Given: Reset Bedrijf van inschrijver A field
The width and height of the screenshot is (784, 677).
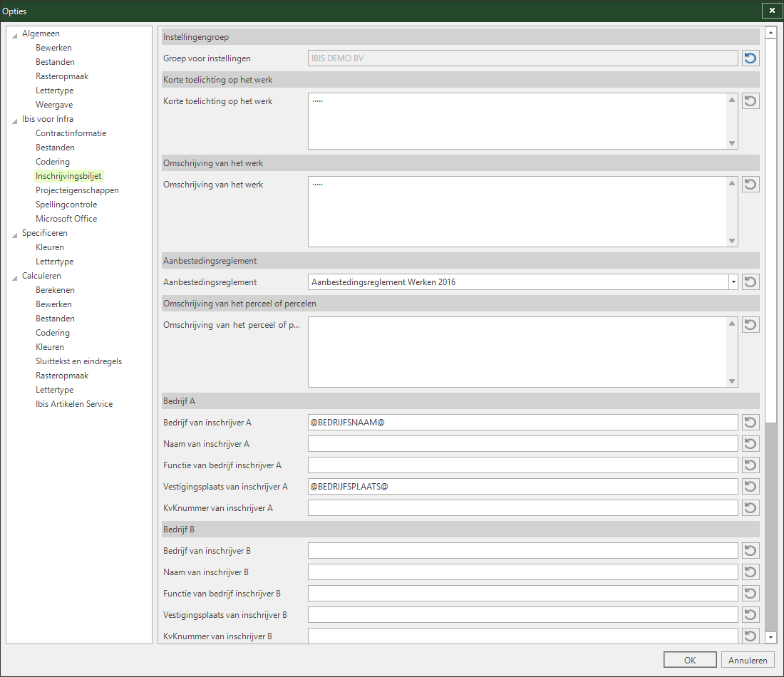Looking at the screenshot, I should pyautogui.click(x=750, y=423).
